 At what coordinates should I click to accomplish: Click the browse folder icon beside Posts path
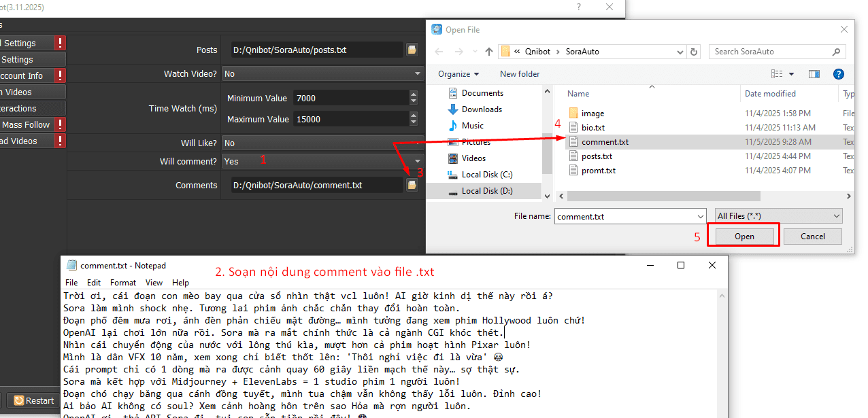point(412,50)
